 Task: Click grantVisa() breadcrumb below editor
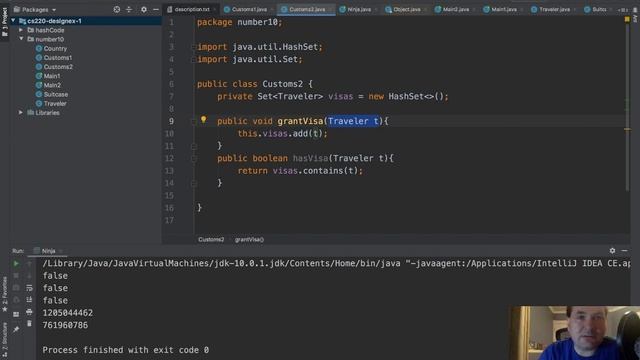[249, 240]
